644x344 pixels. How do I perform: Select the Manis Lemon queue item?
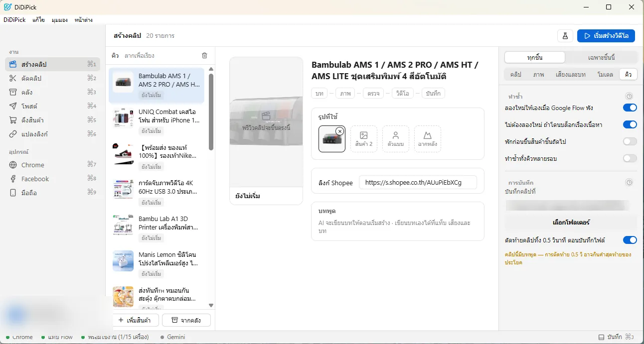pos(157,264)
